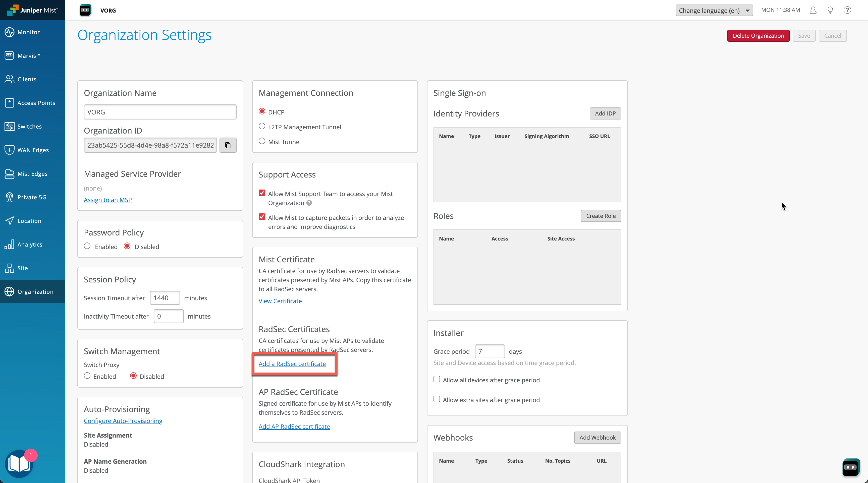Open the help question mark icon

(847, 10)
